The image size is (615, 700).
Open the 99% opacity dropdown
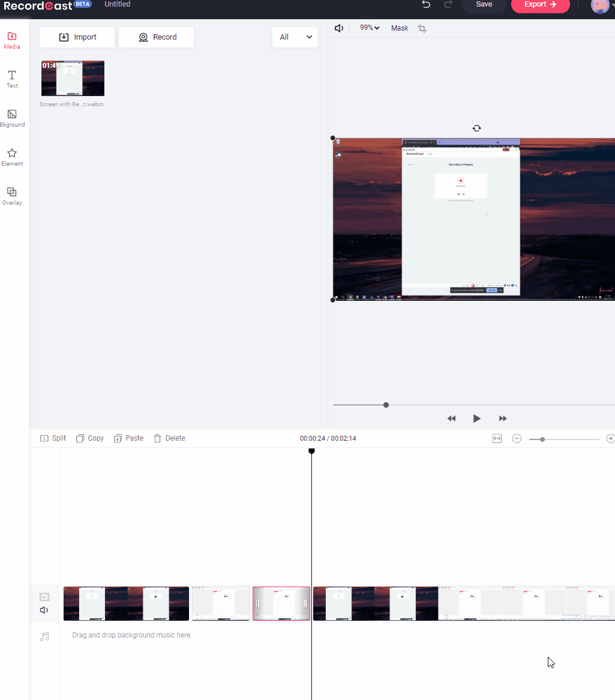pos(370,28)
